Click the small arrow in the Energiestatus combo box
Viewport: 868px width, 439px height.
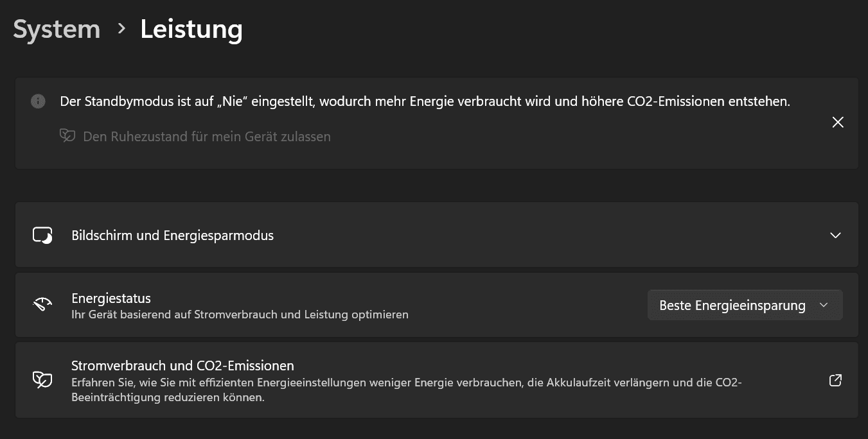click(x=824, y=306)
